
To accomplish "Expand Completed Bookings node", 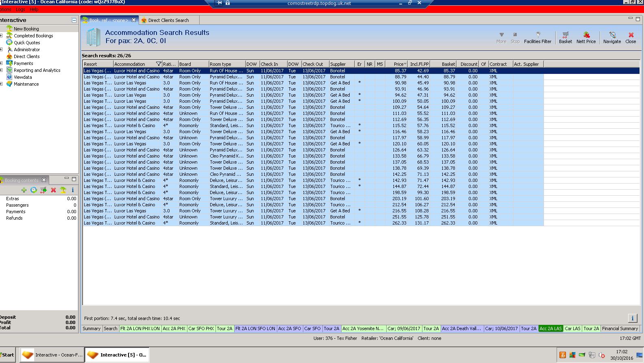I will pyautogui.click(x=1, y=36).
